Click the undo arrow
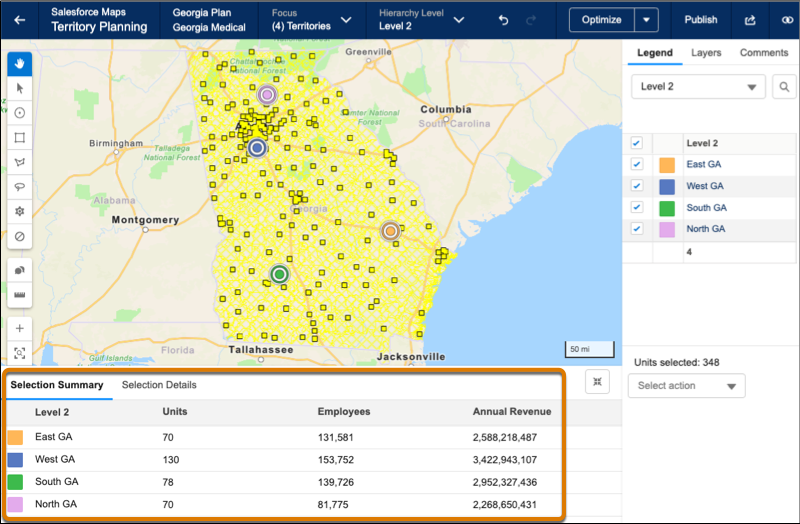 pyautogui.click(x=504, y=20)
